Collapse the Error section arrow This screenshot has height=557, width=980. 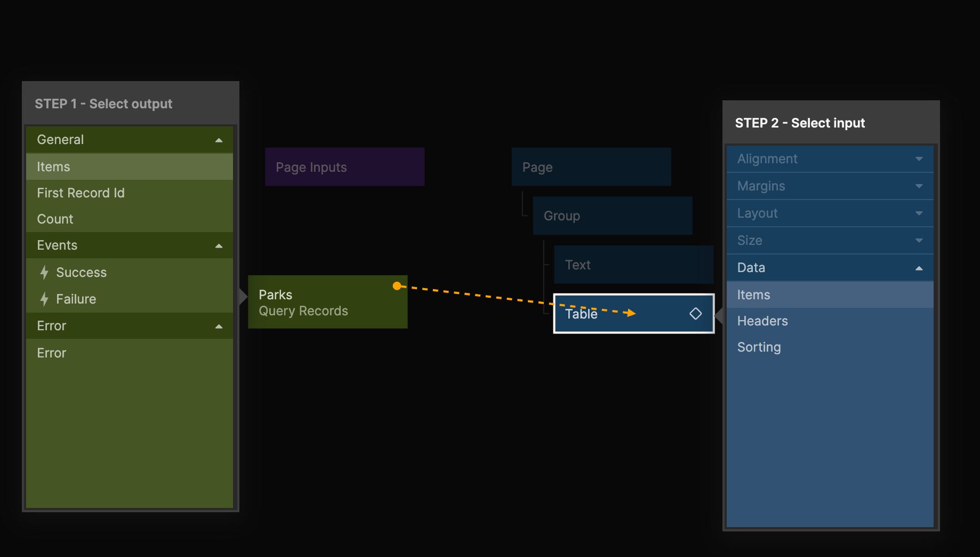coord(219,327)
